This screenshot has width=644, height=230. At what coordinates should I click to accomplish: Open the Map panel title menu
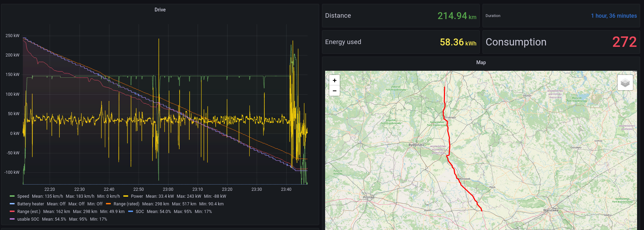coord(481,62)
